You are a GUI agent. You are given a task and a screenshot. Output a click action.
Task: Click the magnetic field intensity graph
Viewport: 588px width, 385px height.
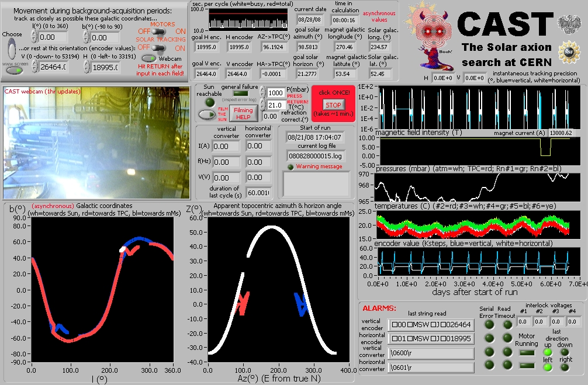click(480, 152)
